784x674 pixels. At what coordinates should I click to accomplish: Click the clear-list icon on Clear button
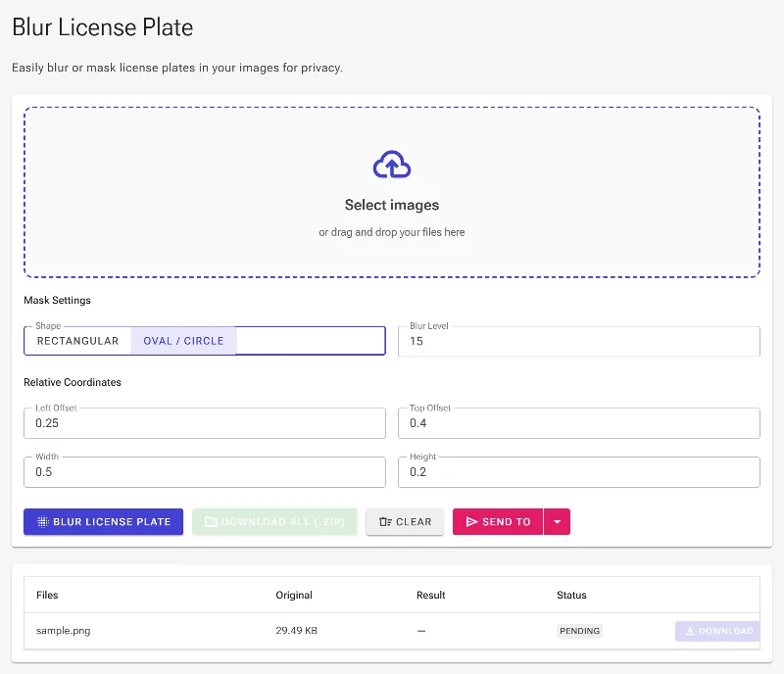tap(385, 522)
